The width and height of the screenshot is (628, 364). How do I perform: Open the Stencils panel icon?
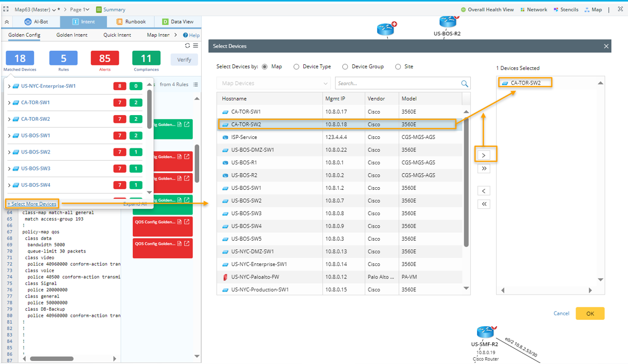coord(556,9)
